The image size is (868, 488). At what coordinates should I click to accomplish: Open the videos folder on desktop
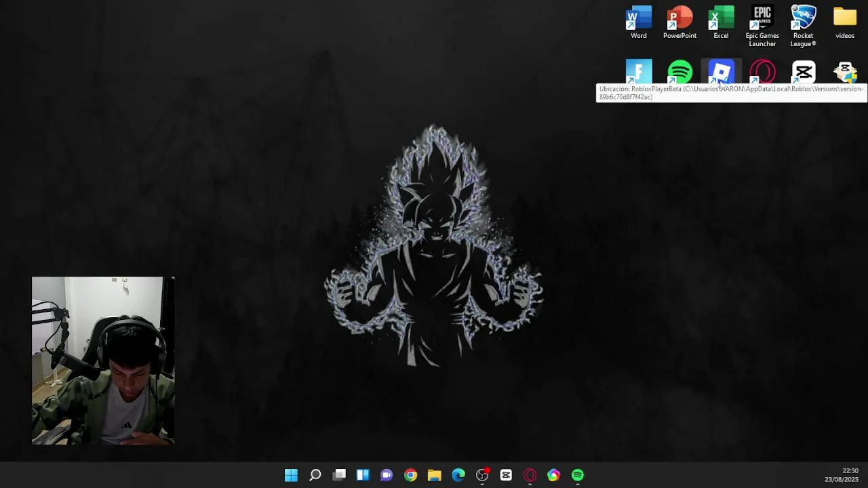tap(845, 22)
